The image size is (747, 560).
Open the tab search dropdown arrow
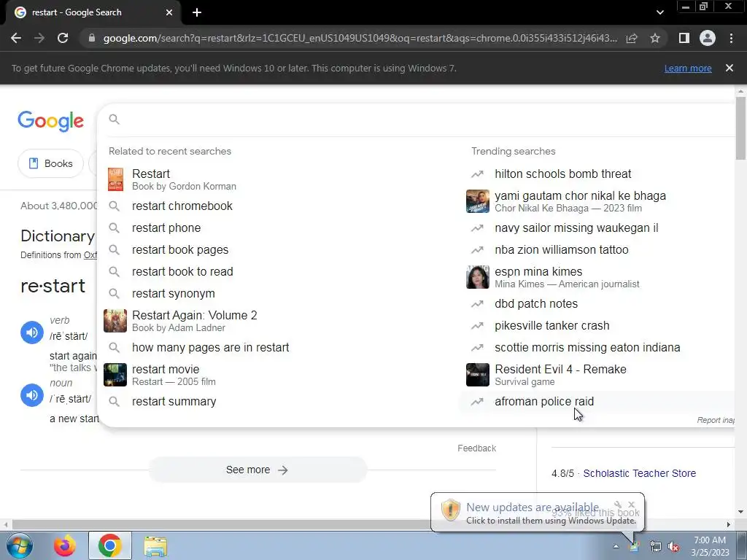[x=659, y=12]
